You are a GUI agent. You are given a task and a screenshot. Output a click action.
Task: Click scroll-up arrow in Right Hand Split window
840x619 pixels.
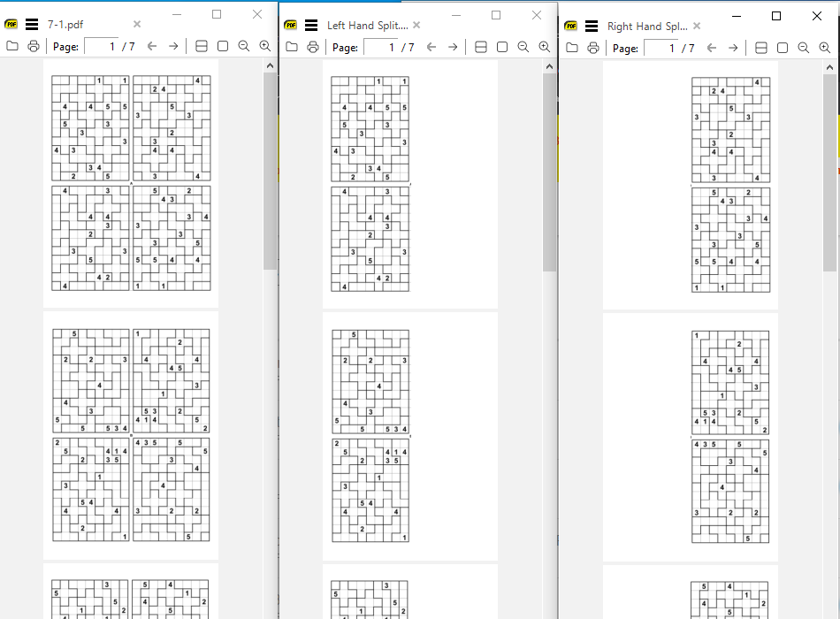tap(829, 68)
